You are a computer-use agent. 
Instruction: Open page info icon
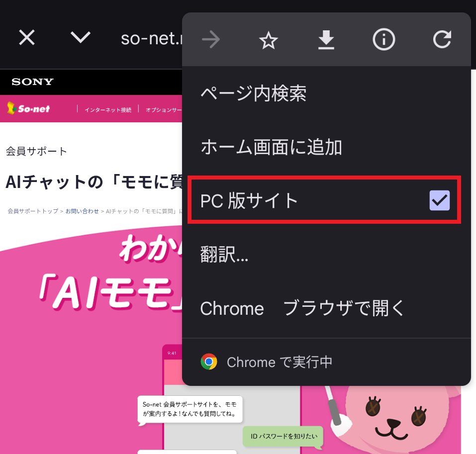point(384,40)
